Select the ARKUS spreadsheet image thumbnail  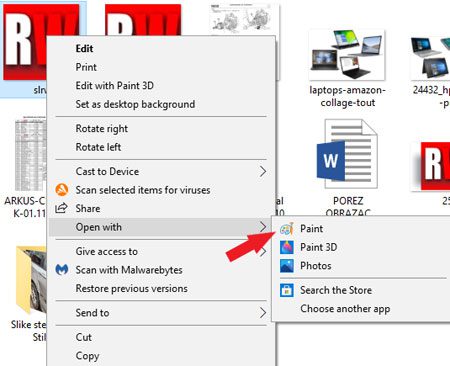pyautogui.click(x=30, y=153)
